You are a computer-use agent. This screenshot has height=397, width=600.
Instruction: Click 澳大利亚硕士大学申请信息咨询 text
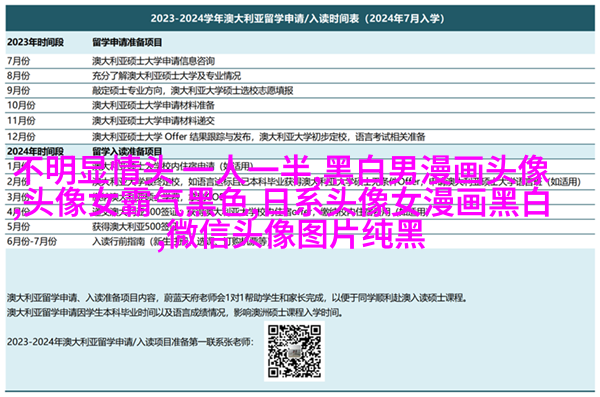point(153,61)
